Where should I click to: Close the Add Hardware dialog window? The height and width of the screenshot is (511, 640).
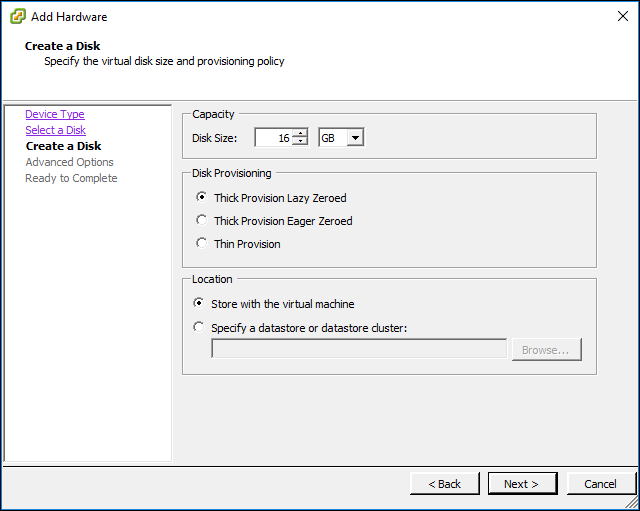[x=623, y=16]
